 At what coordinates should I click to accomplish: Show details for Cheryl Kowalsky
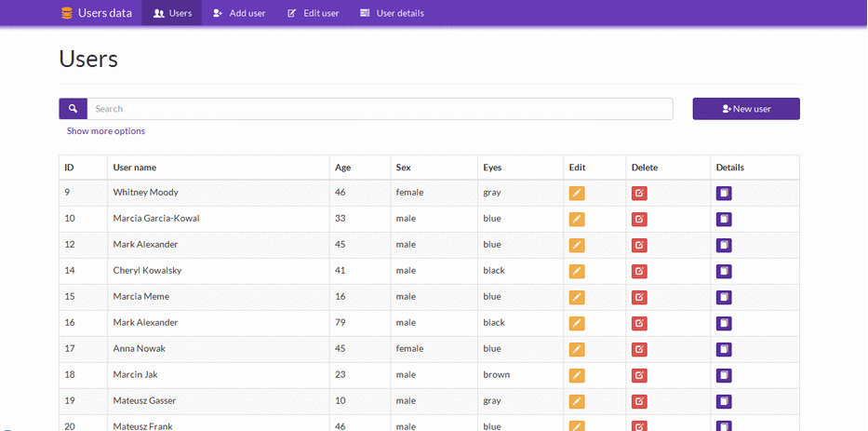(724, 272)
